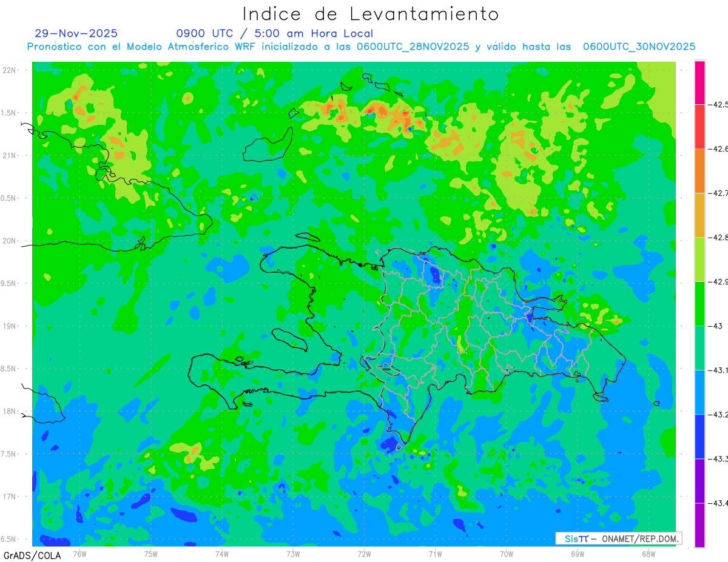Viewport: 728px width, 562px height.
Task: Click the '70W' longitude label
Action: (x=507, y=554)
